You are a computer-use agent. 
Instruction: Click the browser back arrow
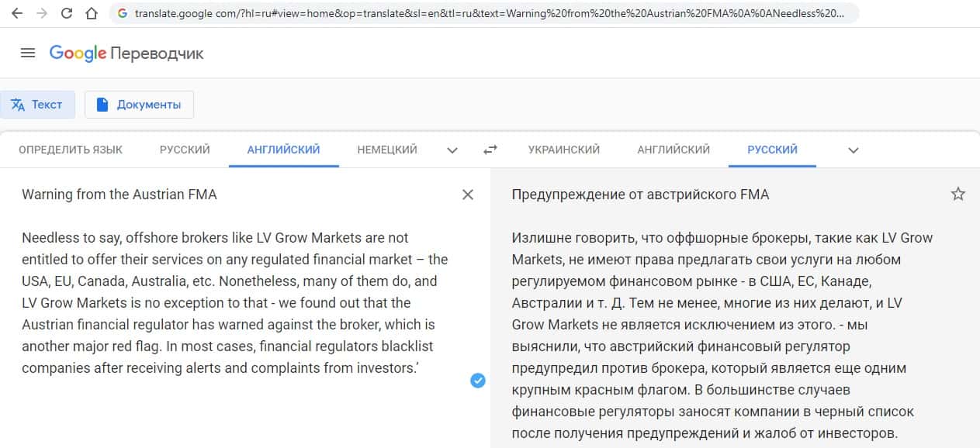coord(16,14)
